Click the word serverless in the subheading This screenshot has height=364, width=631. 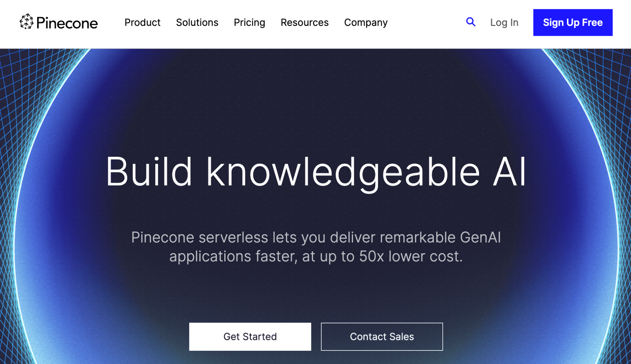click(x=233, y=237)
